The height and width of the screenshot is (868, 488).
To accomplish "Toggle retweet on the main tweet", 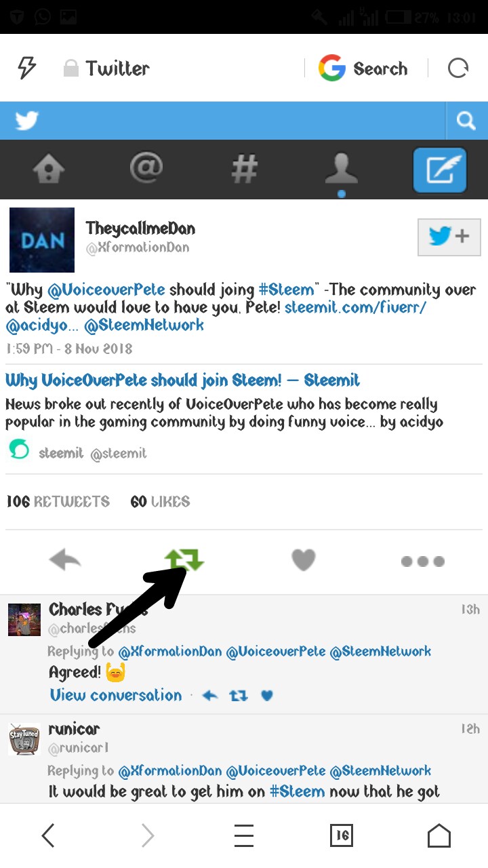I will coord(184,561).
